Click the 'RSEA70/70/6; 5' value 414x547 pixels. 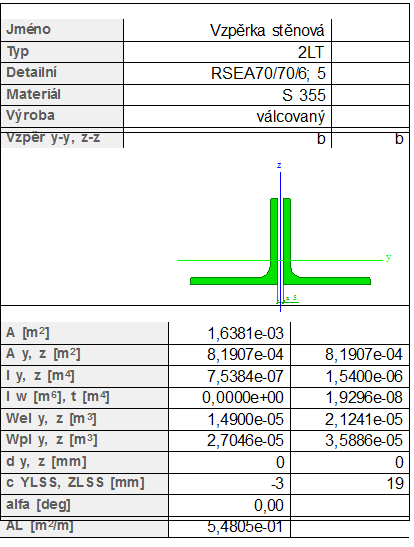[x=268, y=74]
